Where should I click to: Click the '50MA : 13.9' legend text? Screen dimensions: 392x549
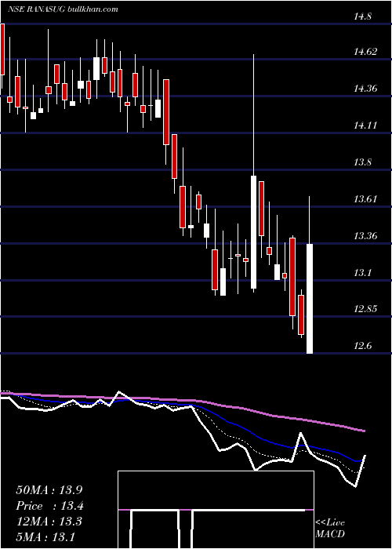[x=49, y=490]
